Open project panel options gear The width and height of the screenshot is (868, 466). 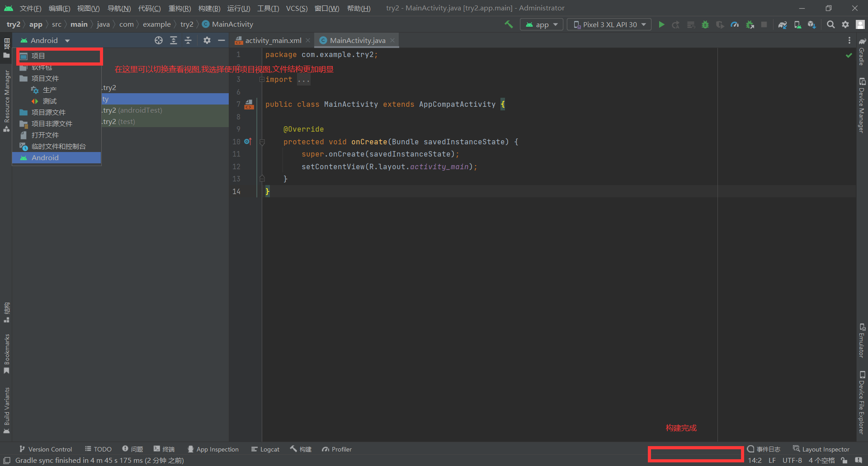[x=207, y=40]
